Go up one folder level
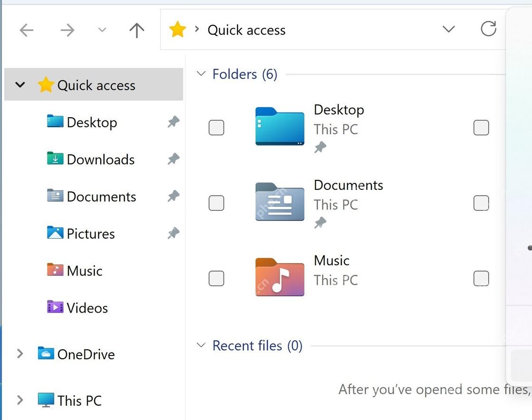Image resolution: width=532 pixels, height=420 pixels. click(137, 30)
